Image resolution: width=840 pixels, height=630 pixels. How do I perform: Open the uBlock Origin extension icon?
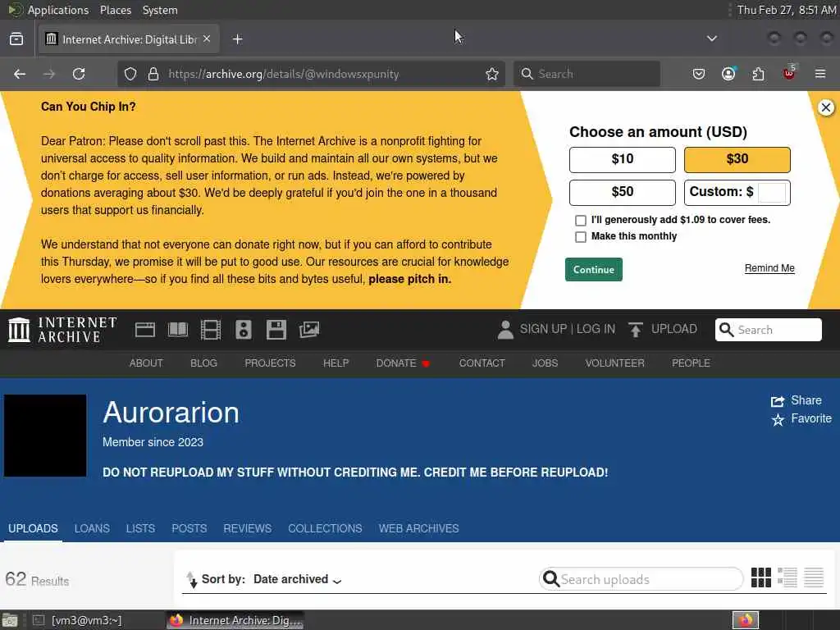(x=789, y=73)
